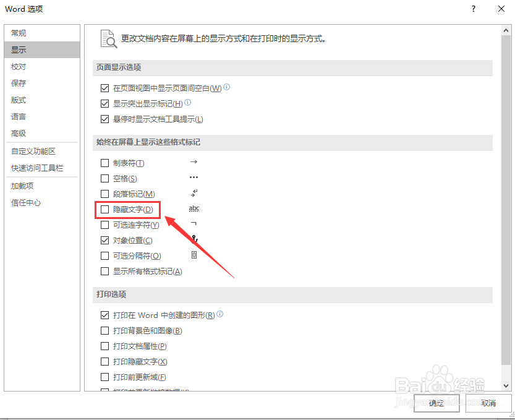
Task: Click the 取消 button
Action: point(489,403)
